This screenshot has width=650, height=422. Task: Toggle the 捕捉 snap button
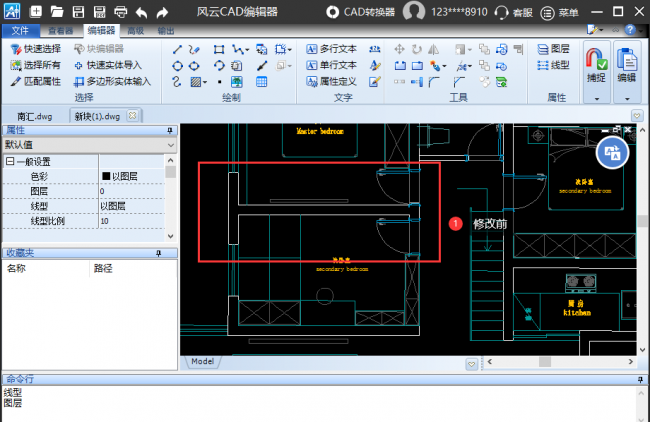tap(596, 65)
